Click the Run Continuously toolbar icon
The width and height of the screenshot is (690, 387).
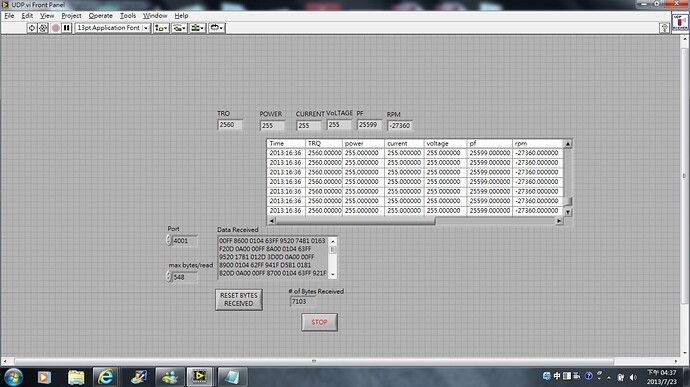pyautogui.click(x=43, y=28)
